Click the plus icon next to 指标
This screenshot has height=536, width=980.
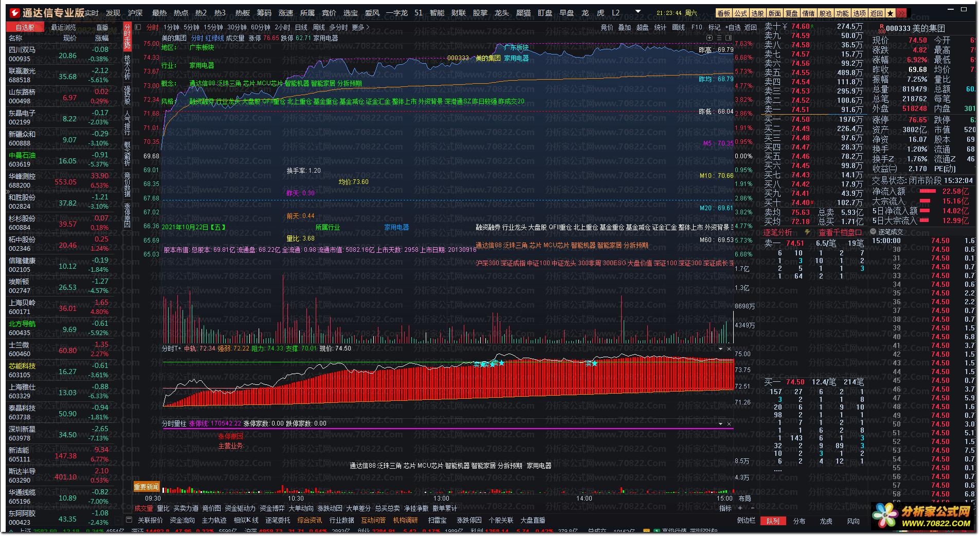(740, 508)
